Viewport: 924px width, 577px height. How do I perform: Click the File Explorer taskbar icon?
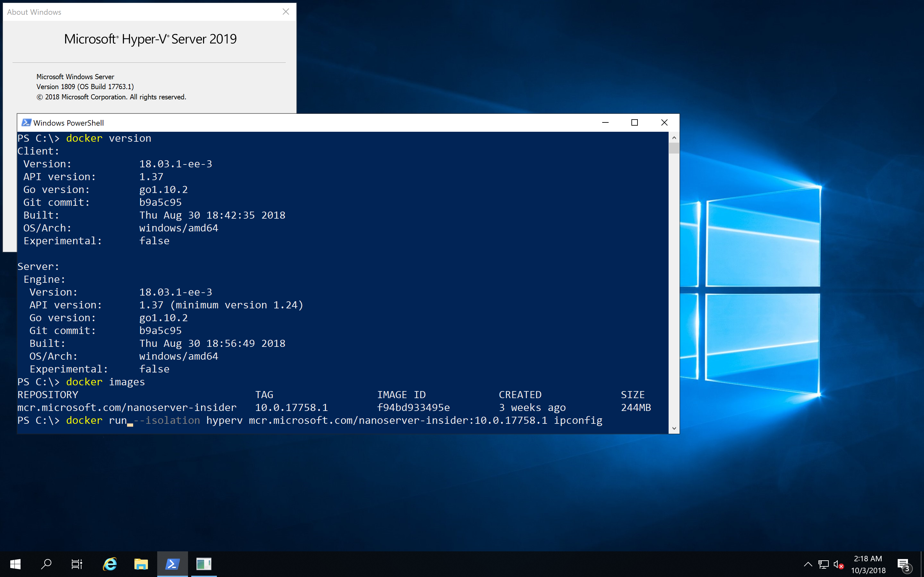[140, 564]
